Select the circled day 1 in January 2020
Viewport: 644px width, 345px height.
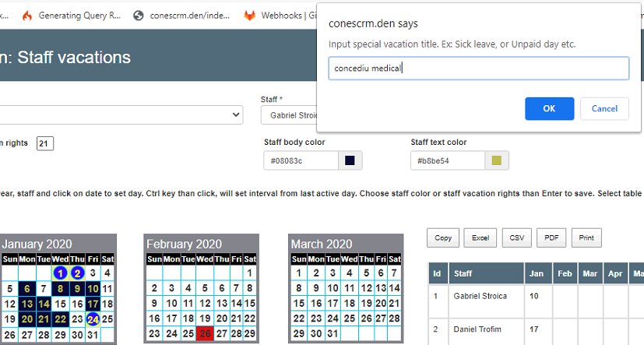[x=60, y=273]
